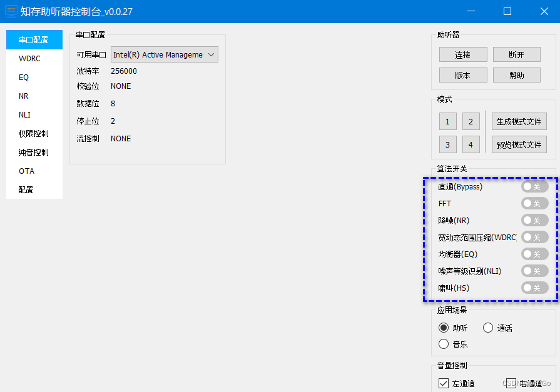Go to the NLI tab

[x=34, y=114]
